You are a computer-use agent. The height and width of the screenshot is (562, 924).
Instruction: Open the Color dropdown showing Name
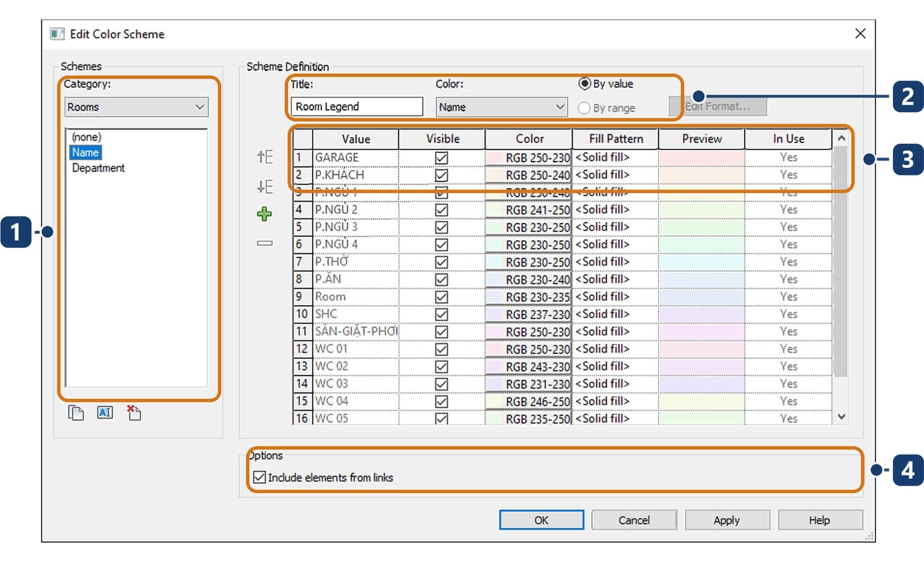coord(502,107)
